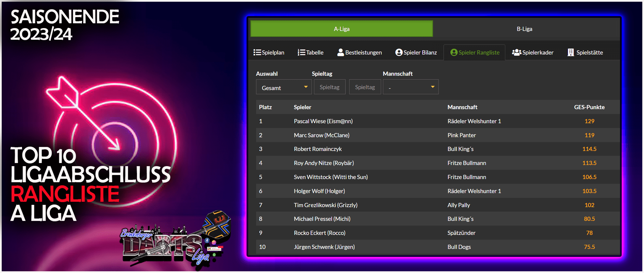This screenshot has height=273, width=644.
Task: Select player Holger Wolf (Holger)
Action: coord(319,191)
